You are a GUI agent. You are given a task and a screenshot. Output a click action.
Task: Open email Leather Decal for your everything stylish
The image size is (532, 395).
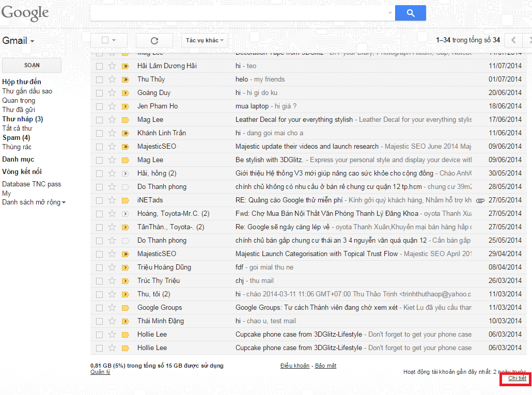point(308,120)
